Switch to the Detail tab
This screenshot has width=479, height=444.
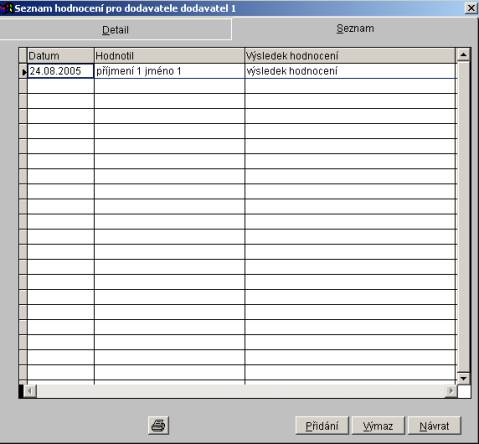(x=115, y=30)
